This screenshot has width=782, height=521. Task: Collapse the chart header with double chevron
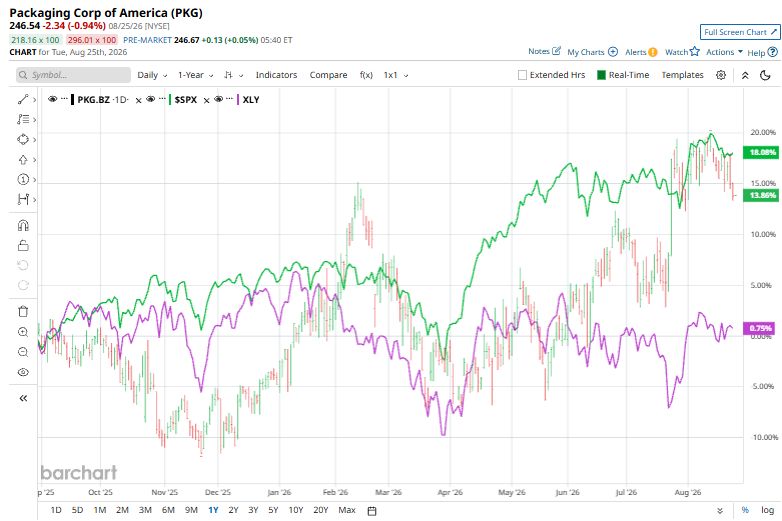tap(745, 75)
